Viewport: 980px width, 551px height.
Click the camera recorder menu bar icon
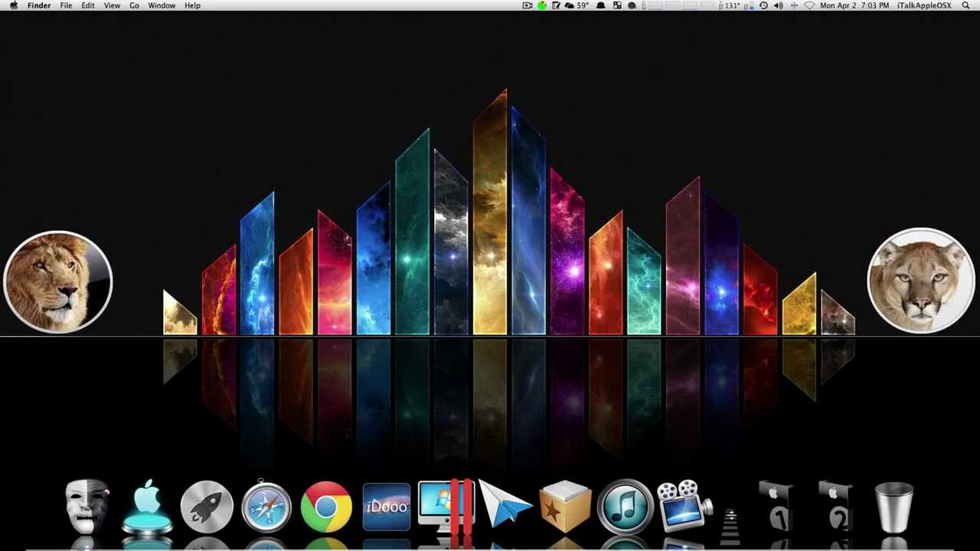(528, 5)
